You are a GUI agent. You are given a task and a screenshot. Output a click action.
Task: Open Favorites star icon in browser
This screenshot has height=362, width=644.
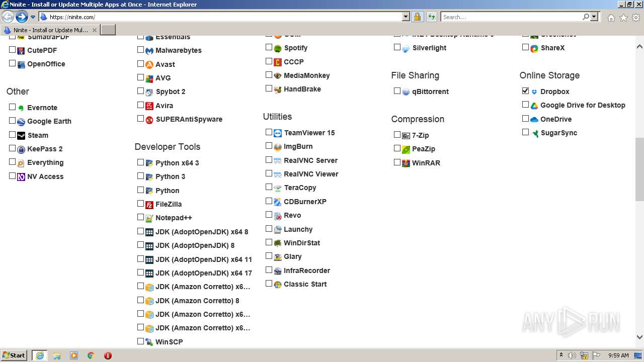pos(623,17)
